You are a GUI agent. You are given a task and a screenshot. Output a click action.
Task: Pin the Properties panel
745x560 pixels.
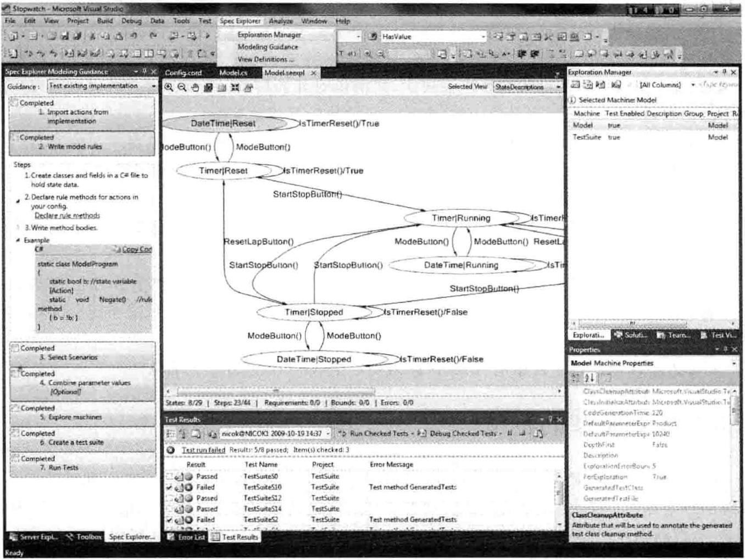coord(725,349)
